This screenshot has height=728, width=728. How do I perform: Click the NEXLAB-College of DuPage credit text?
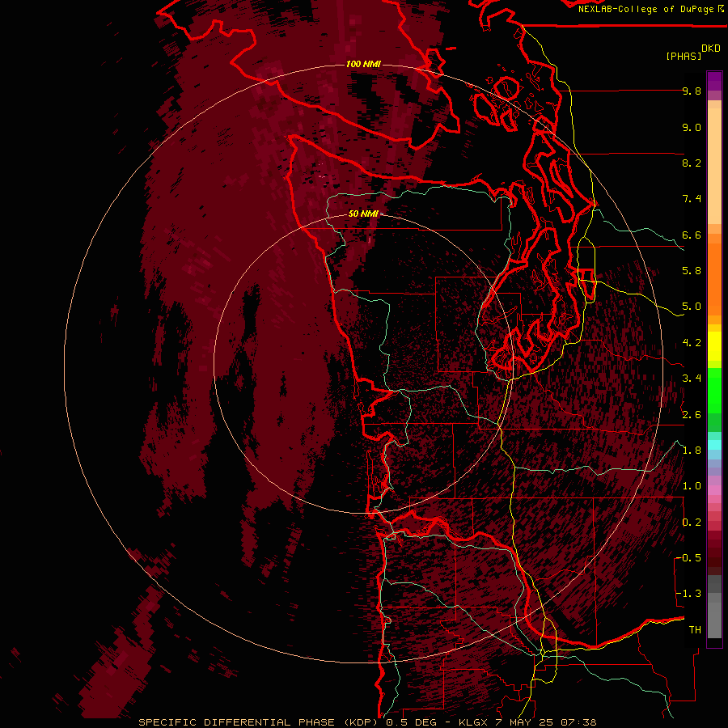point(647,9)
